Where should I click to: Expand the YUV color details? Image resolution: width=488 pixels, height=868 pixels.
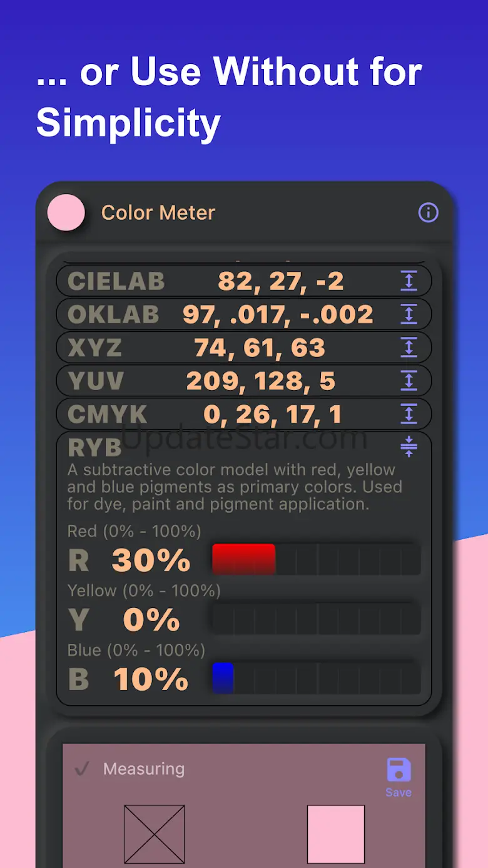pos(409,381)
